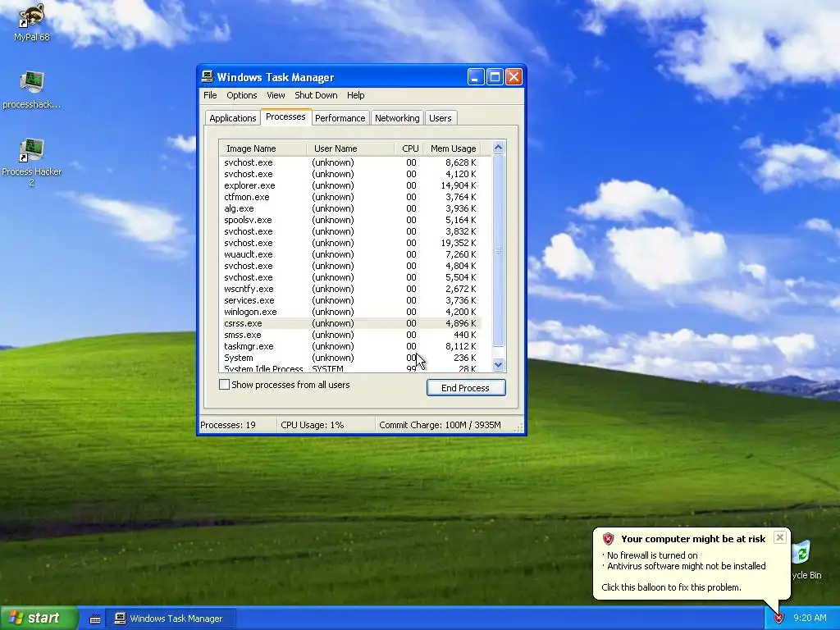The image size is (840, 630).
Task: Select the processhack... desktop icon
Action: click(32, 89)
